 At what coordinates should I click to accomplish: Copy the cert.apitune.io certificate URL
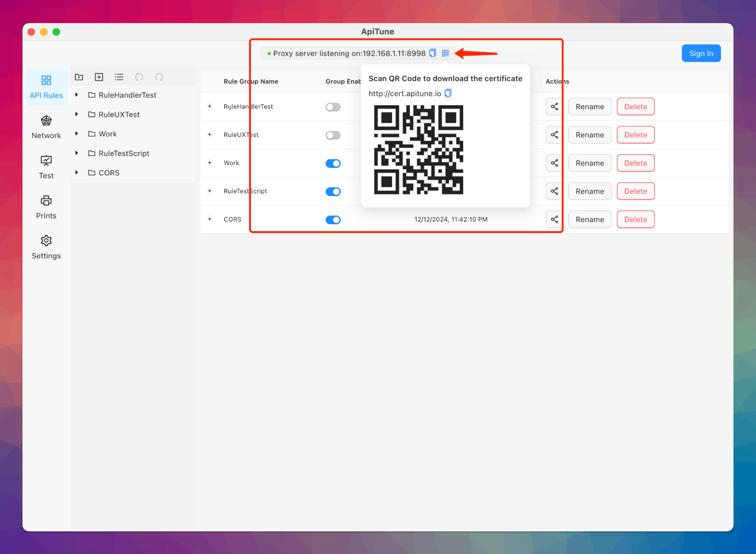click(448, 93)
